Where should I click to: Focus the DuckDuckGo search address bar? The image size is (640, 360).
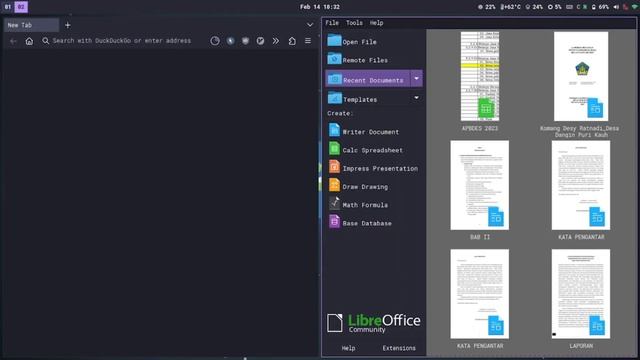click(122, 41)
